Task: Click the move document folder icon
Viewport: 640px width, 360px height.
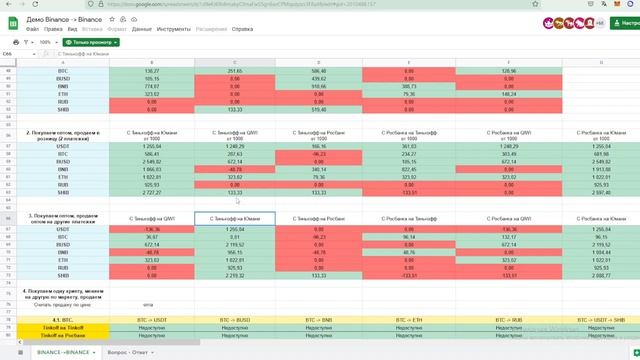Action: [123, 19]
